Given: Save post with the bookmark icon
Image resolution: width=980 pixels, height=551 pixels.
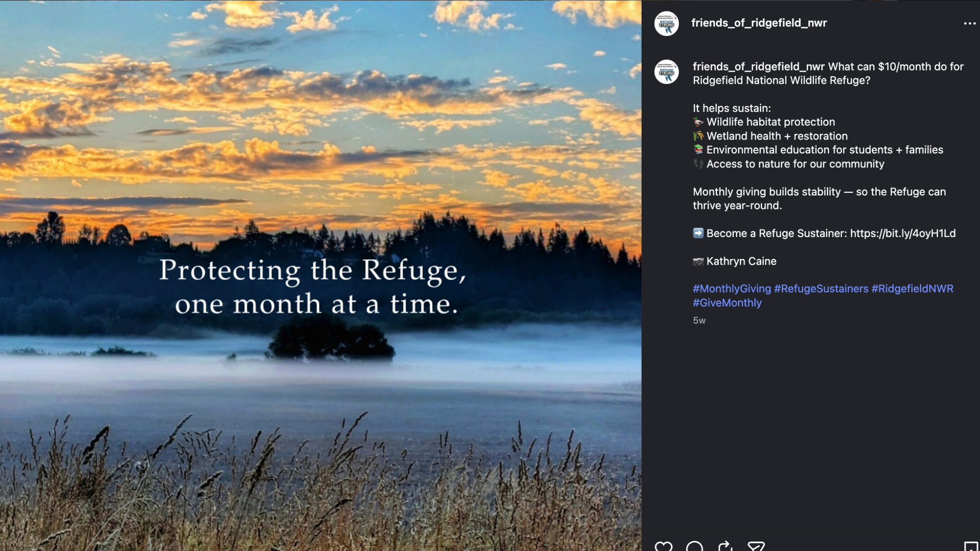Looking at the screenshot, I should pos(970,546).
